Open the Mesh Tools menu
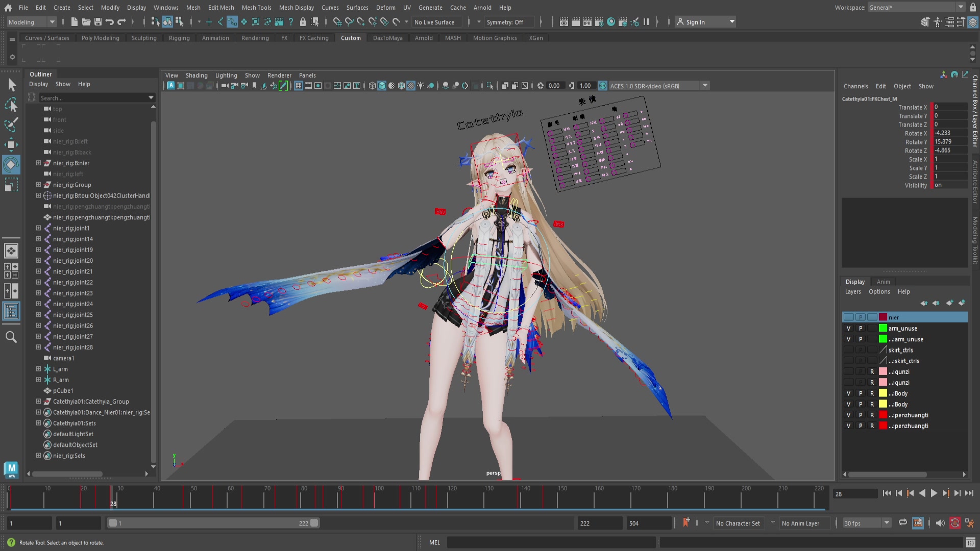The image size is (980, 551). pos(256,8)
